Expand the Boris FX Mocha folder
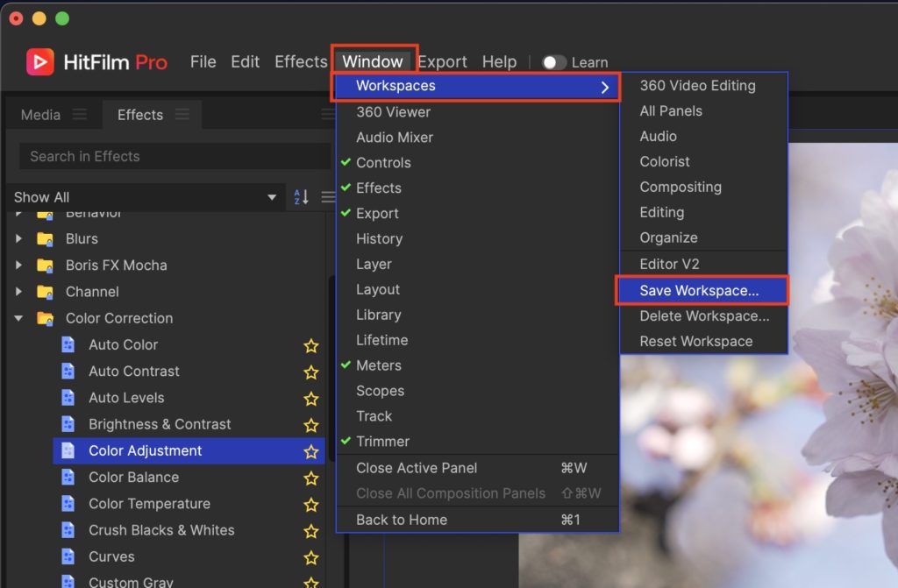This screenshot has height=588, width=898. pos(19,266)
